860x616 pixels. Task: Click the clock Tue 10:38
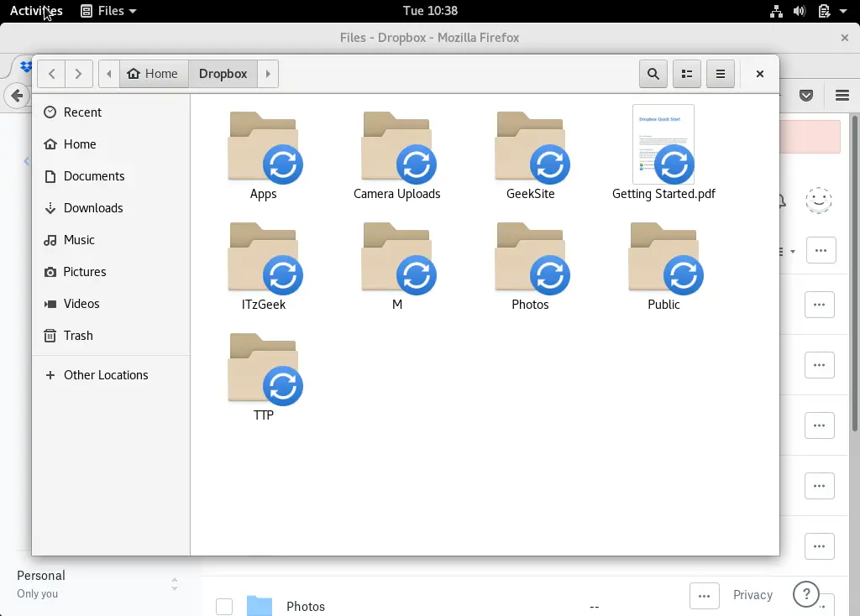(x=431, y=10)
